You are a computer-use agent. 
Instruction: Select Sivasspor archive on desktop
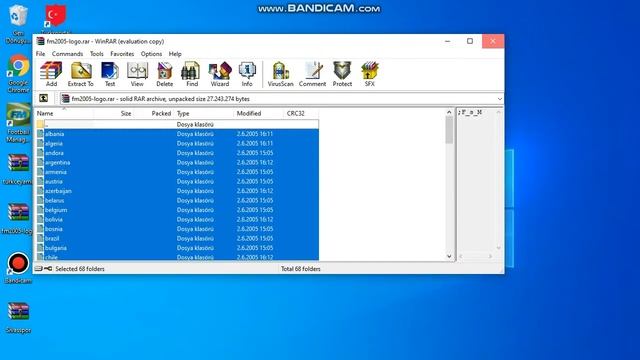(x=18, y=318)
